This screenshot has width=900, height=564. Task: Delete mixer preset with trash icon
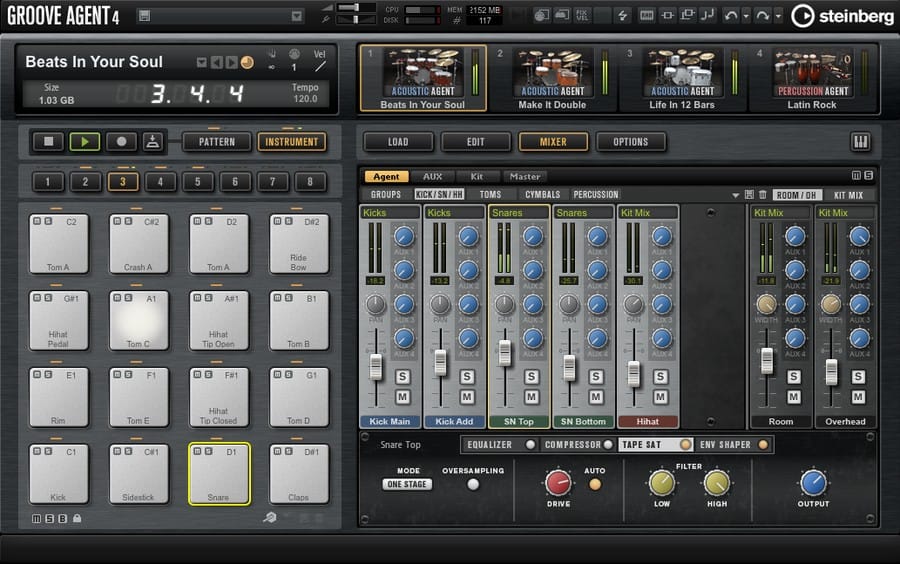point(763,195)
